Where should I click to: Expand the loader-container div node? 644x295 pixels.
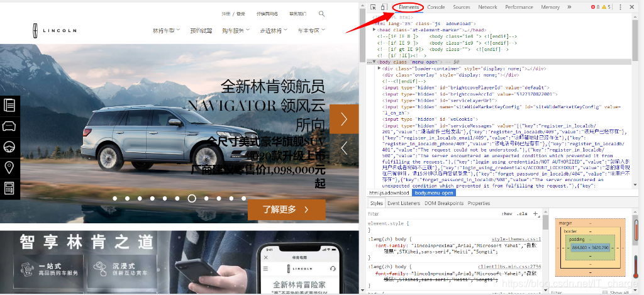pyautogui.click(x=379, y=68)
